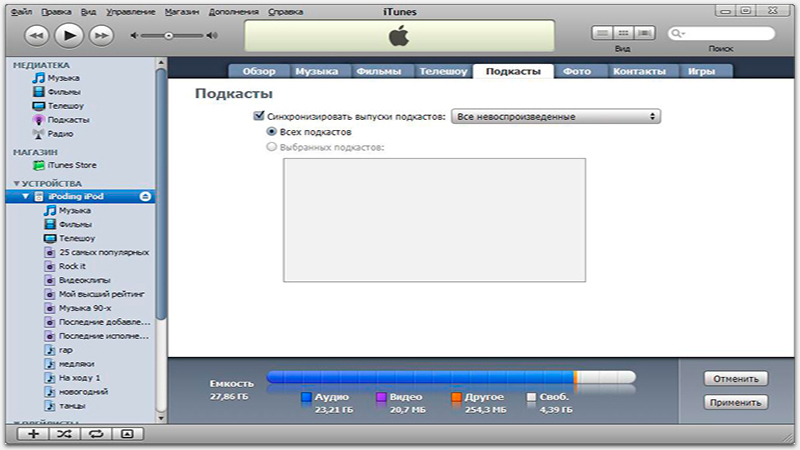800x450 pixels.
Task: Switch to grid view
Action: 623,33
